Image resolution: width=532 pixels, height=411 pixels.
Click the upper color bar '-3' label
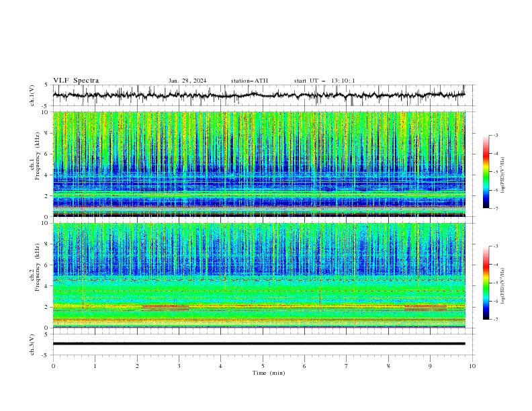pos(496,135)
